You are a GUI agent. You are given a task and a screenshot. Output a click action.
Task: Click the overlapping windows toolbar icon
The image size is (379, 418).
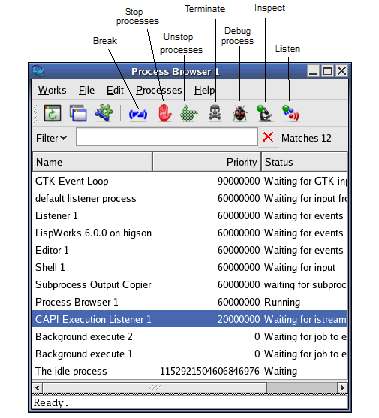pyautogui.click(x=79, y=113)
